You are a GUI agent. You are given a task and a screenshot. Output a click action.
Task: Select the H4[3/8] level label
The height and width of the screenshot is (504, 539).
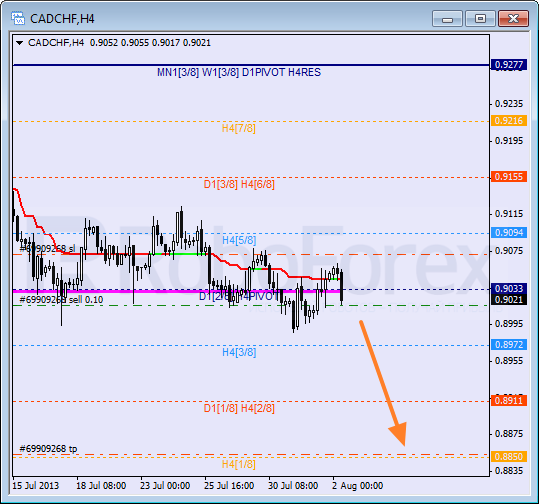coord(239,352)
